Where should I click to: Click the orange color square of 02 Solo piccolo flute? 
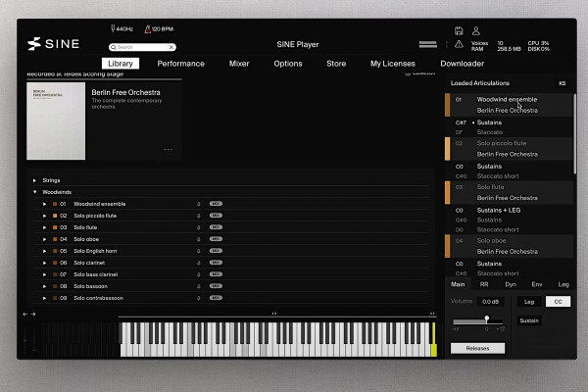pyautogui.click(x=55, y=216)
